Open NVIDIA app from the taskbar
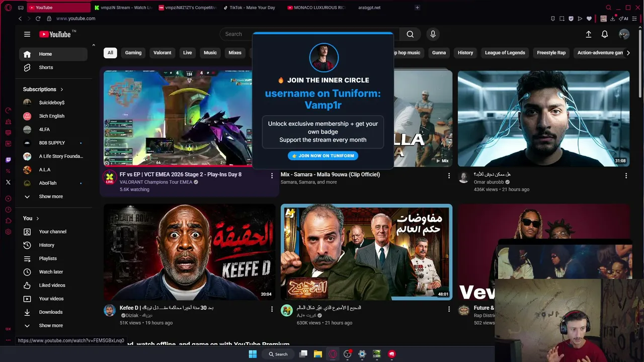The width and height of the screenshot is (644, 362). pyautogui.click(x=377, y=354)
